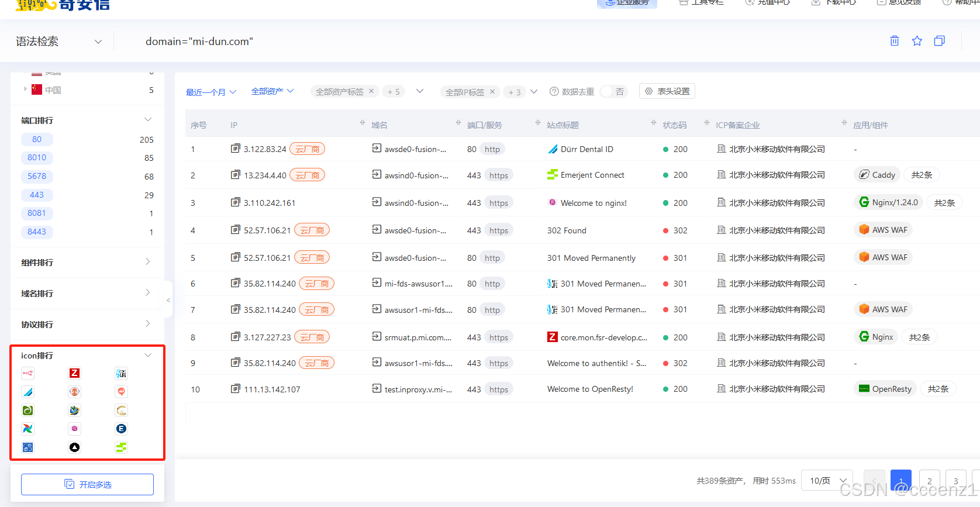Filter by port 8010 tag
This screenshot has width=980, height=507.
(x=37, y=158)
